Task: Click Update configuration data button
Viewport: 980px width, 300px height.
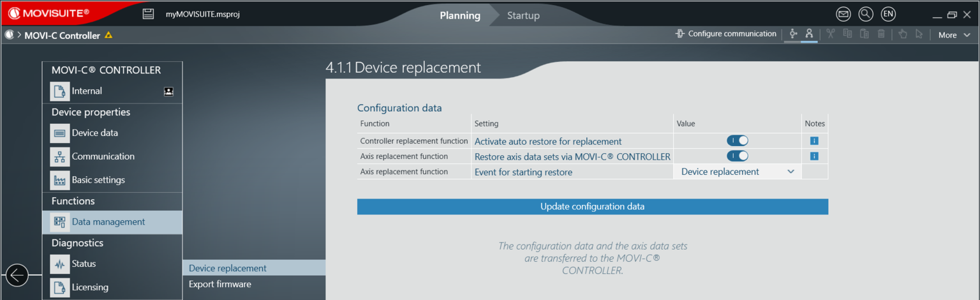Action: 592,207
